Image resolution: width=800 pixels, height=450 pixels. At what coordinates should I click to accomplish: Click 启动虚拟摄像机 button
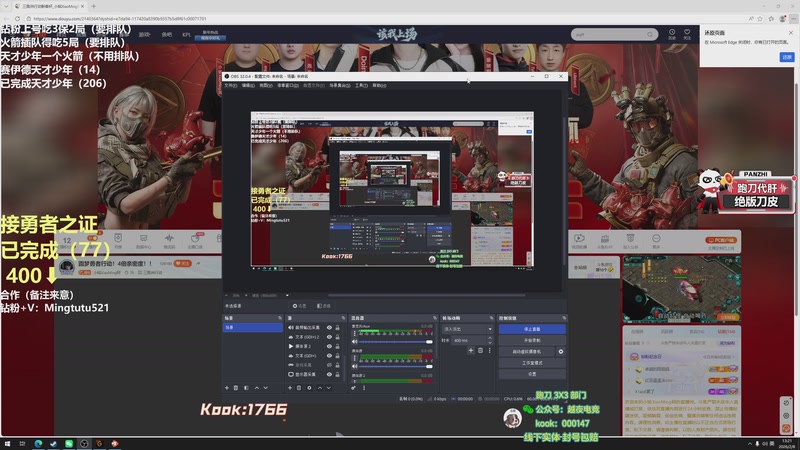point(527,352)
